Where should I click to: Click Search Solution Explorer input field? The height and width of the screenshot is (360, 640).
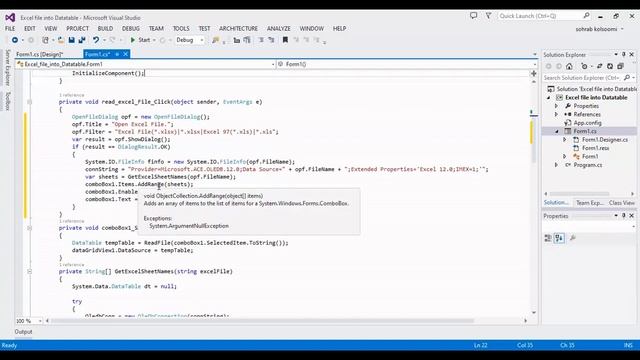(x=582, y=78)
